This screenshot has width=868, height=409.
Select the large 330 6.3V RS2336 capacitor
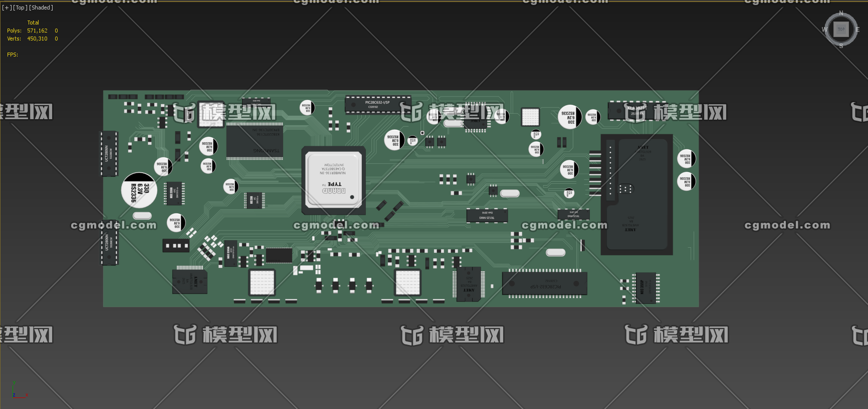point(139,190)
